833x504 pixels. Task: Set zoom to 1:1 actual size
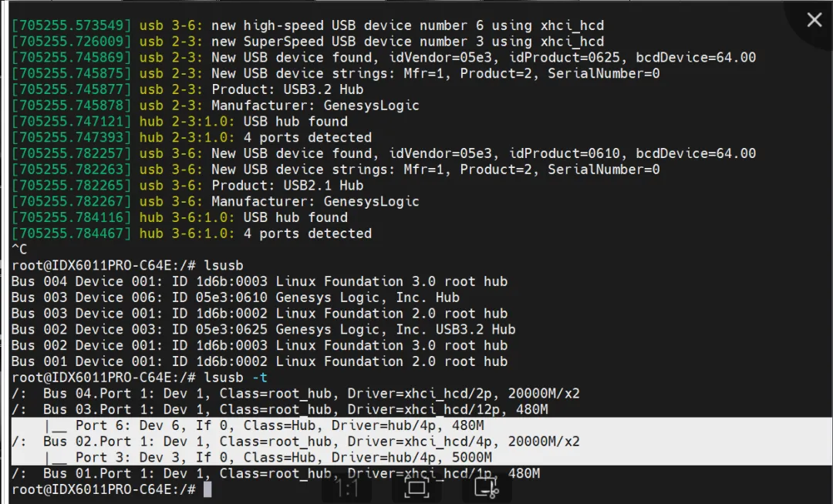[347, 489]
